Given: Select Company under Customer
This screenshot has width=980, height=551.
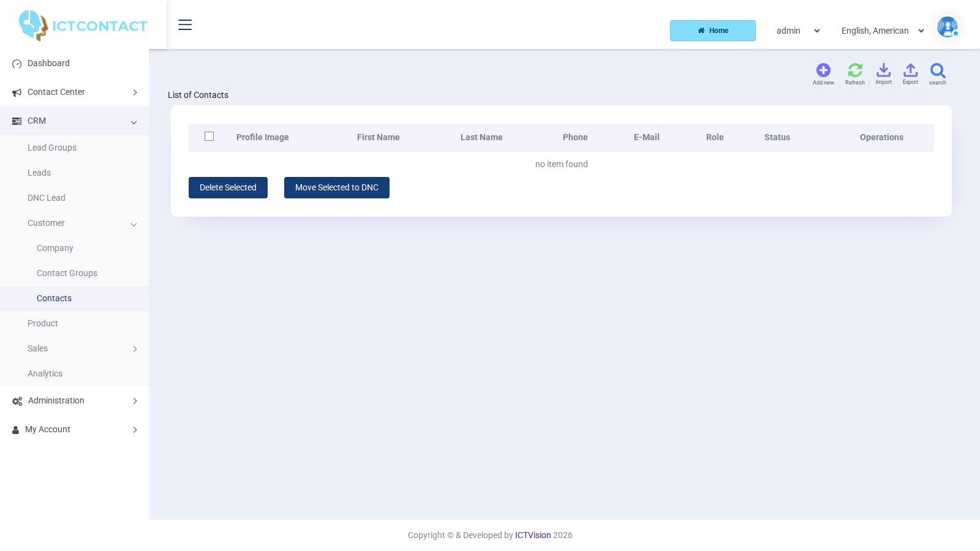Looking at the screenshot, I should click(55, 248).
